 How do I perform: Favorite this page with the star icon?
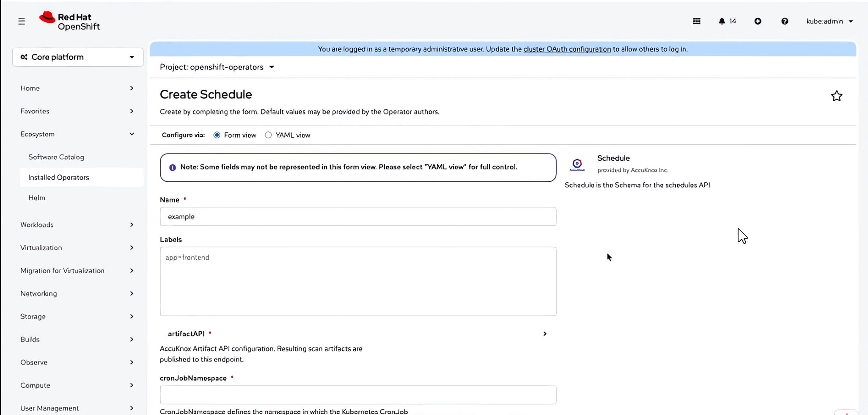coord(836,96)
